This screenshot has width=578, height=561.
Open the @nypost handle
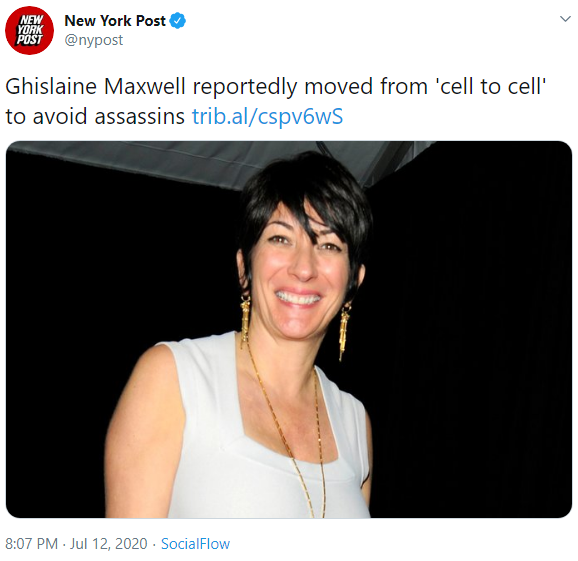coord(94,40)
